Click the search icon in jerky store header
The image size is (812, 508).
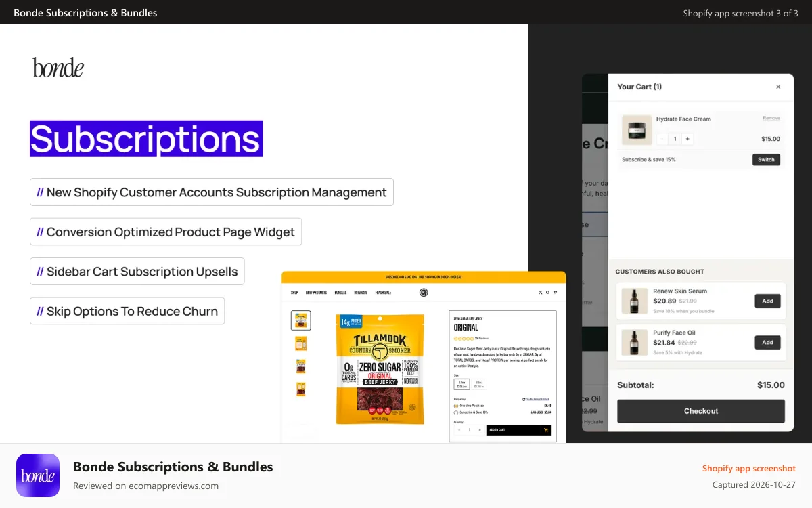tap(547, 293)
